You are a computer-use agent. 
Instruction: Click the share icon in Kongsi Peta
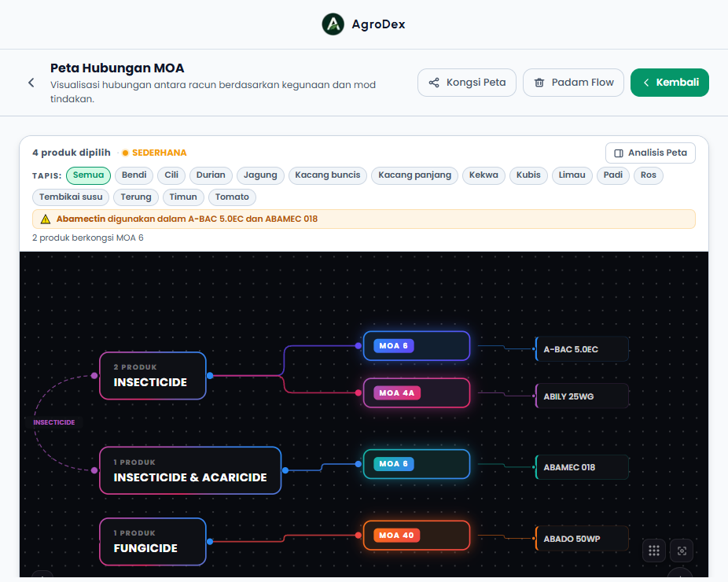pyautogui.click(x=434, y=83)
